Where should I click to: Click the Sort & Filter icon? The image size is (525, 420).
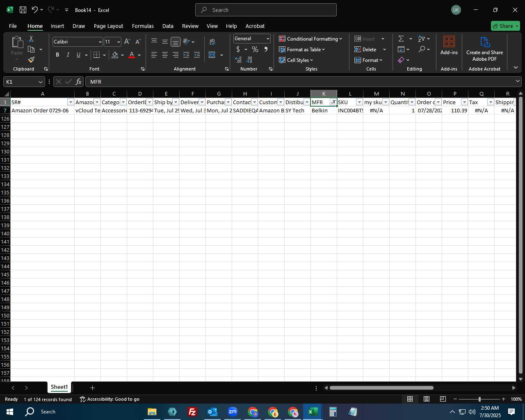click(x=422, y=39)
